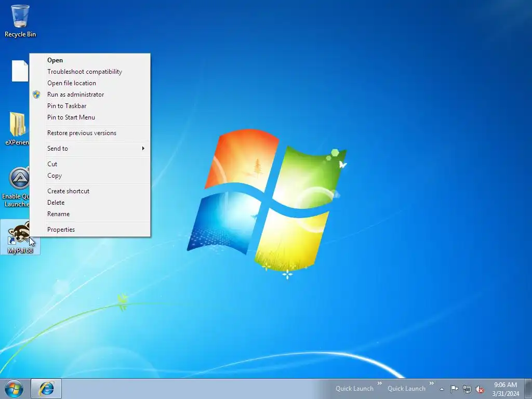This screenshot has height=399, width=532.
Task: Click the Show desktop button at taskbar end
Action: pyautogui.click(x=528, y=389)
